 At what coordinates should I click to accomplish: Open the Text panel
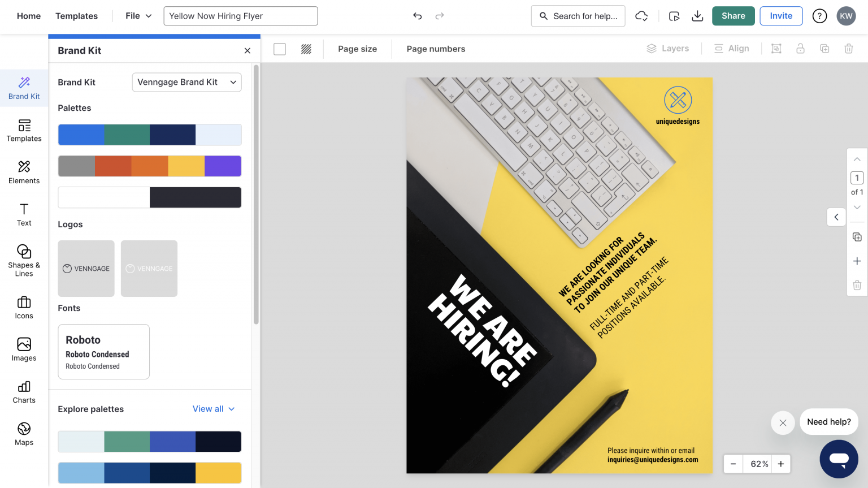click(24, 214)
